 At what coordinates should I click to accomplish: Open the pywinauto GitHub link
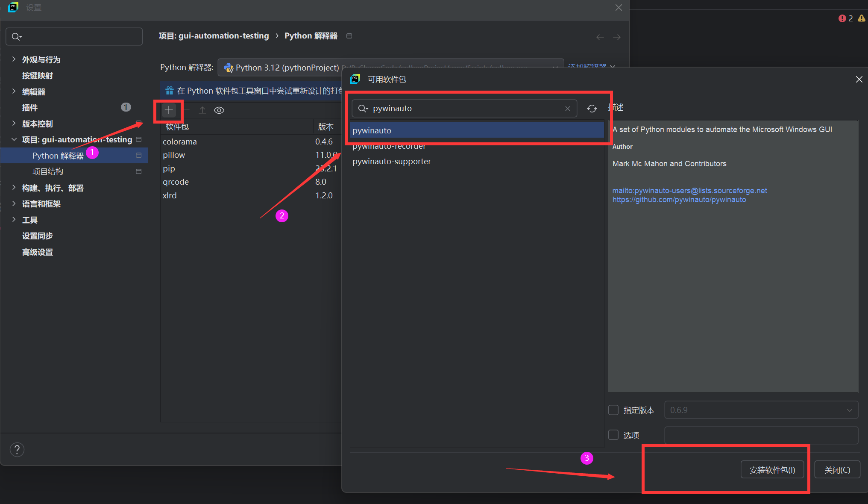coord(679,200)
